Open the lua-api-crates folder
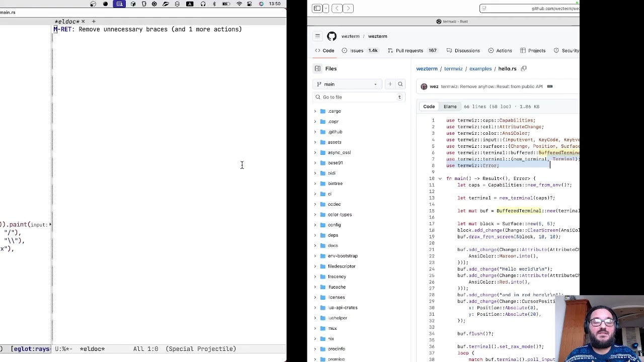The image size is (644, 362). [x=343, y=308]
